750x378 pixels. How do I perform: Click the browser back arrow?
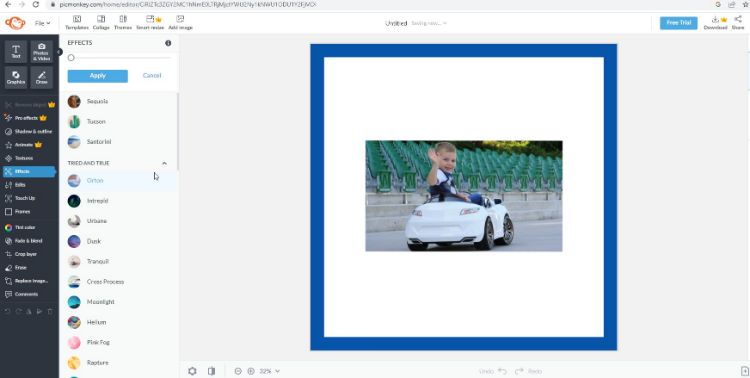8,4
